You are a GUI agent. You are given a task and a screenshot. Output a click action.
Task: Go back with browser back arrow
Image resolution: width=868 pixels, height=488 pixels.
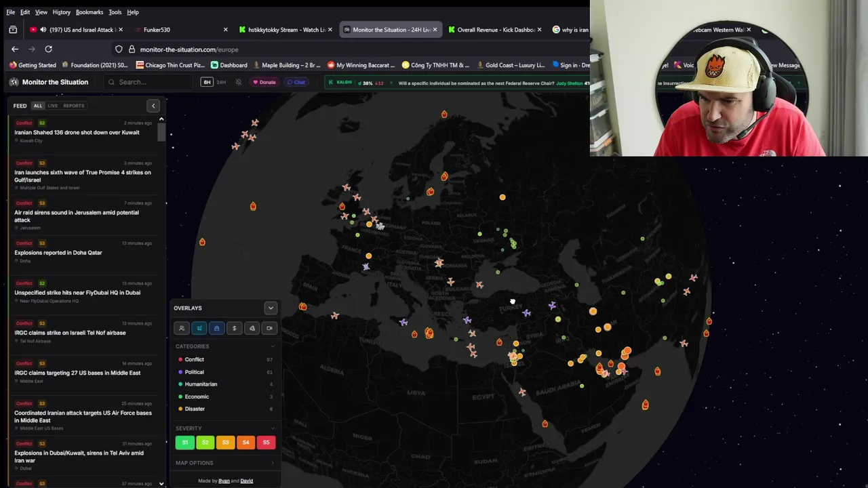tap(14, 49)
